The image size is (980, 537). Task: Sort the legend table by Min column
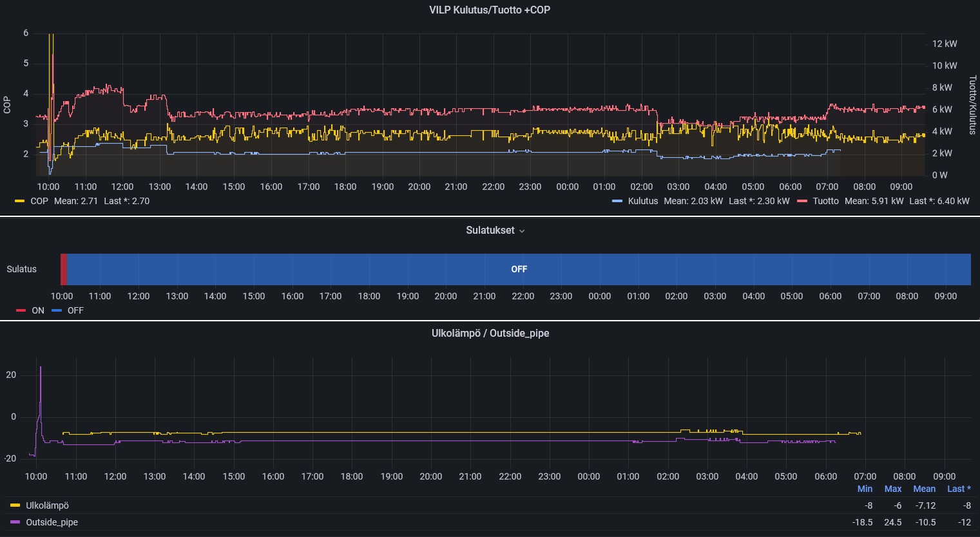(x=865, y=489)
